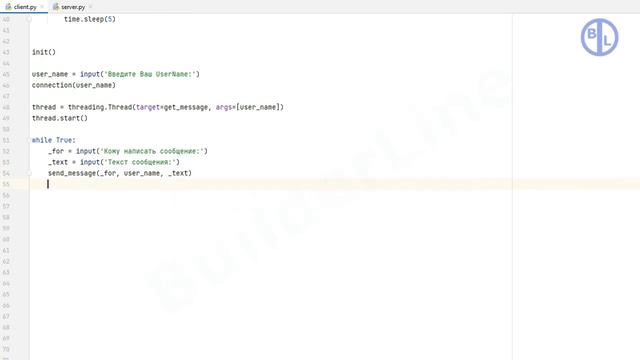Click the args=[user_name] argument
The height and width of the screenshot is (360, 640).
point(248,107)
